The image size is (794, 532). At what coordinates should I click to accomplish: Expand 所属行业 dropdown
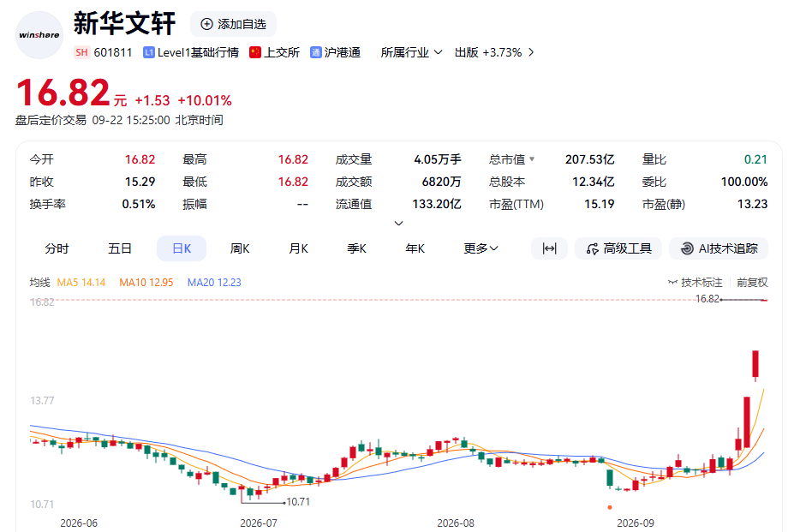click(412, 52)
